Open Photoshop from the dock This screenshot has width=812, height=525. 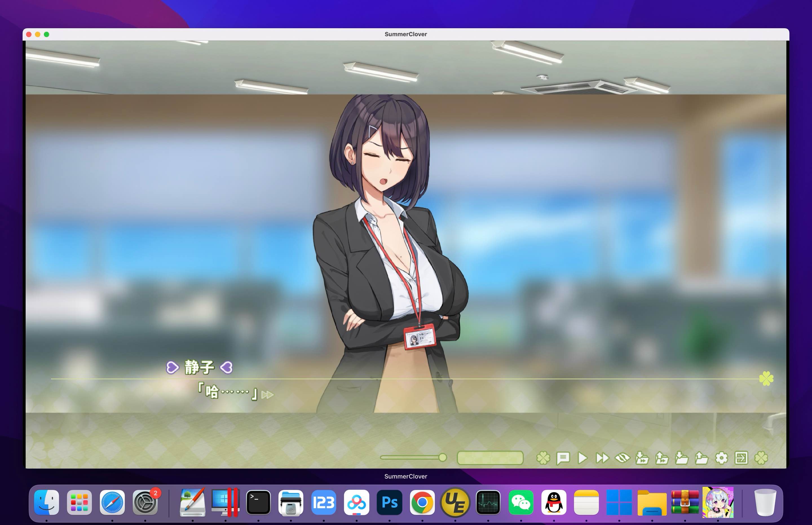pos(389,502)
